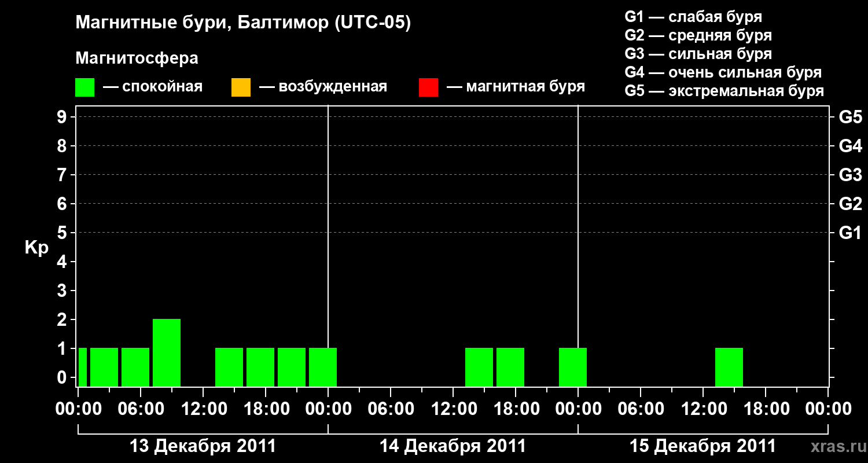Viewport: 868px width, 463px height.
Task: Click the 'G4' label on the right axis
Action: click(851, 146)
